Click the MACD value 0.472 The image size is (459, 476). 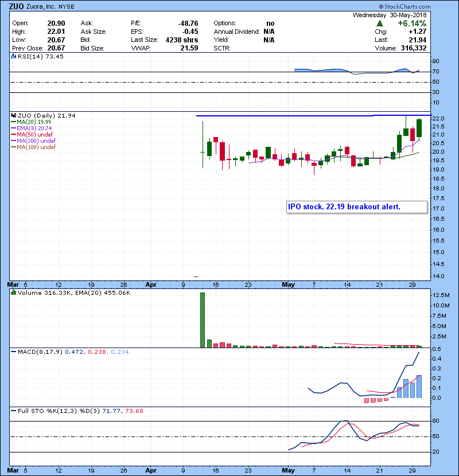[74, 352]
